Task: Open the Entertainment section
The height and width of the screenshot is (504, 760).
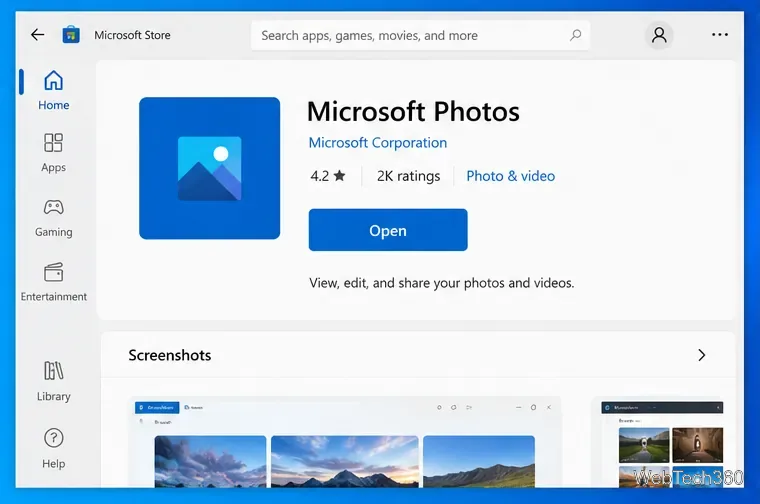Action: pyautogui.click(x=53, y=283)
